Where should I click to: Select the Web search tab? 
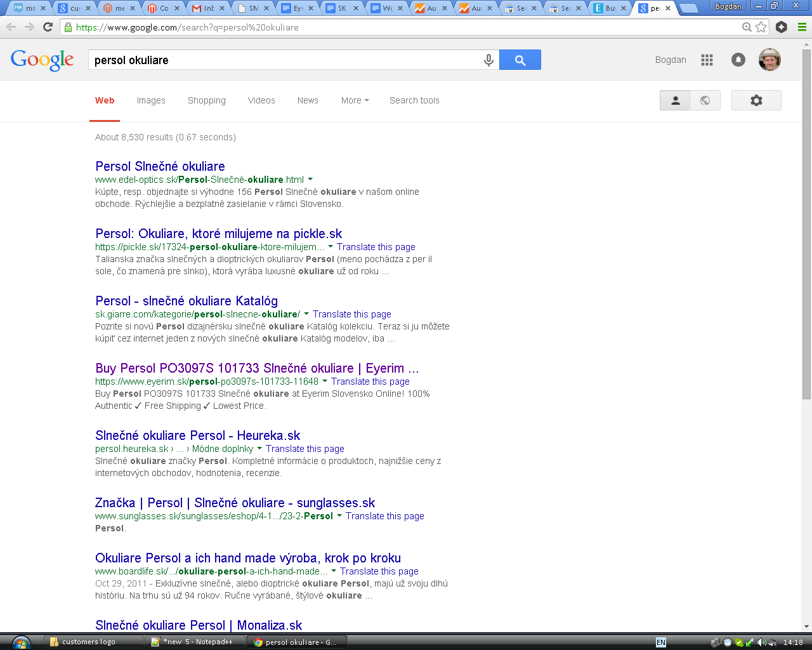click(105, 100)
